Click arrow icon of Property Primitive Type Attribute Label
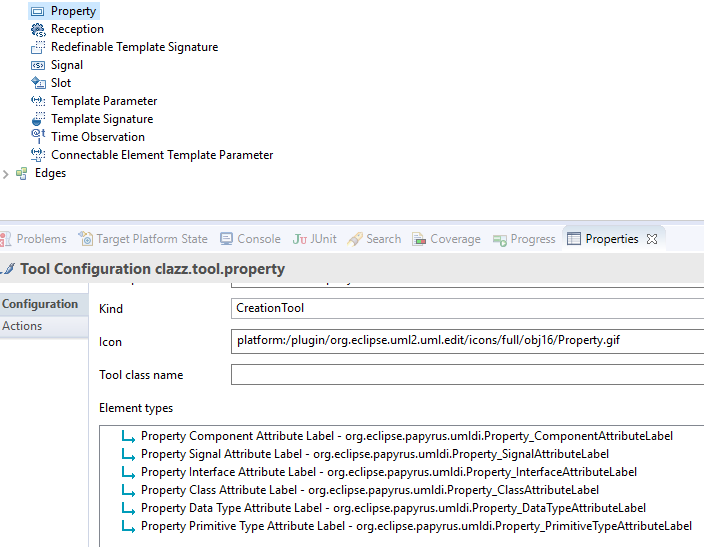The width and height of the screenshot is (704, 547). pyautogui.click(x=128, y=526)
